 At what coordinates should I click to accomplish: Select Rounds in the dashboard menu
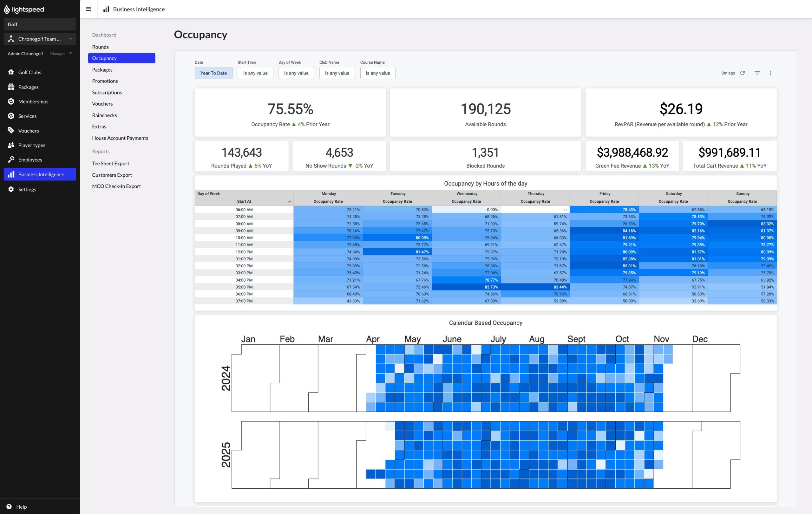pyautogui.click(x=100, y=47)
